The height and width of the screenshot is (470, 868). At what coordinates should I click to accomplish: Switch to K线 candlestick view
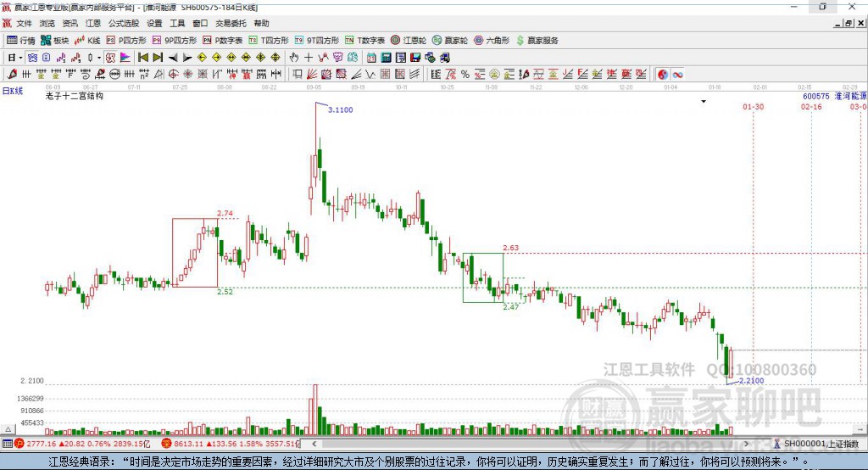tap(87, 41)
